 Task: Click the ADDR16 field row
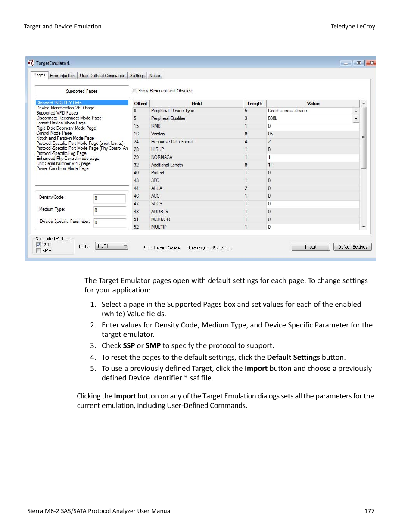coord(246,212)
